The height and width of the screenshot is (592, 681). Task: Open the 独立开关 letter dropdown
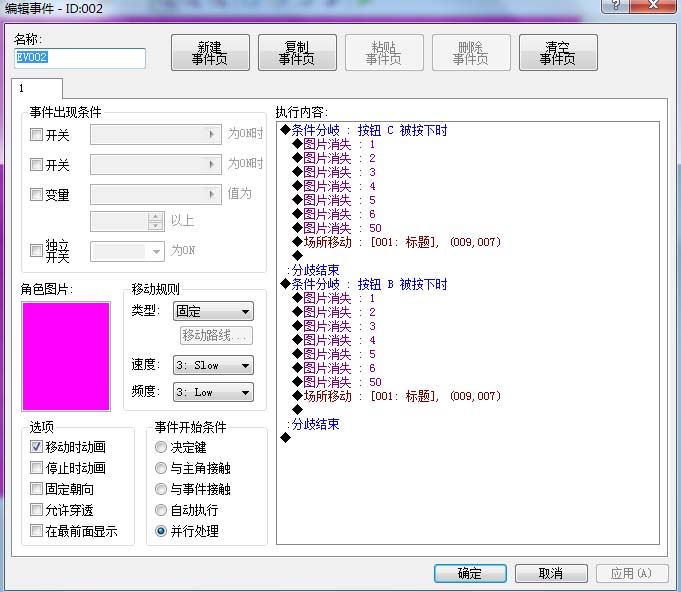point(127,251)
